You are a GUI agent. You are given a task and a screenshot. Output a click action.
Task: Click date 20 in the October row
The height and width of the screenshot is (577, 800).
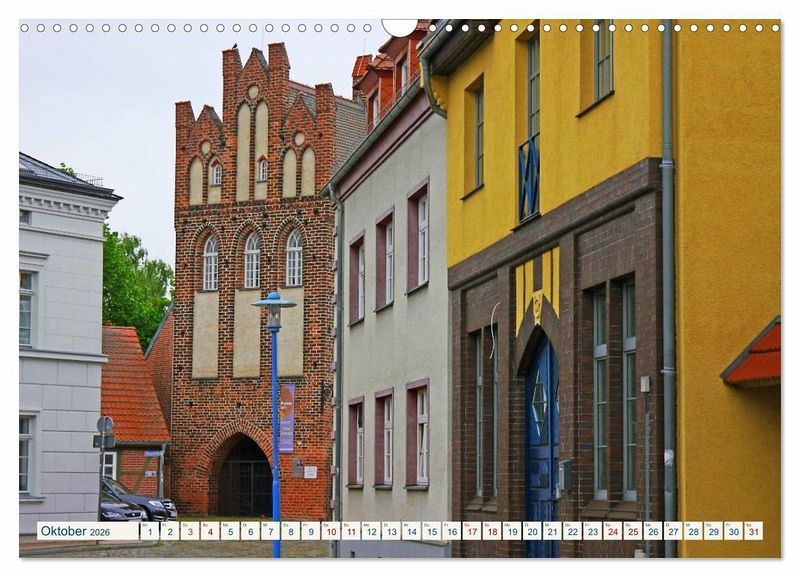(x=532, y=531)
